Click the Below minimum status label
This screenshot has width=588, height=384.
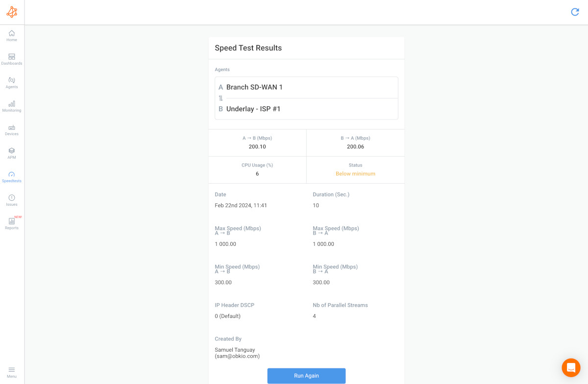click(355, 173)
